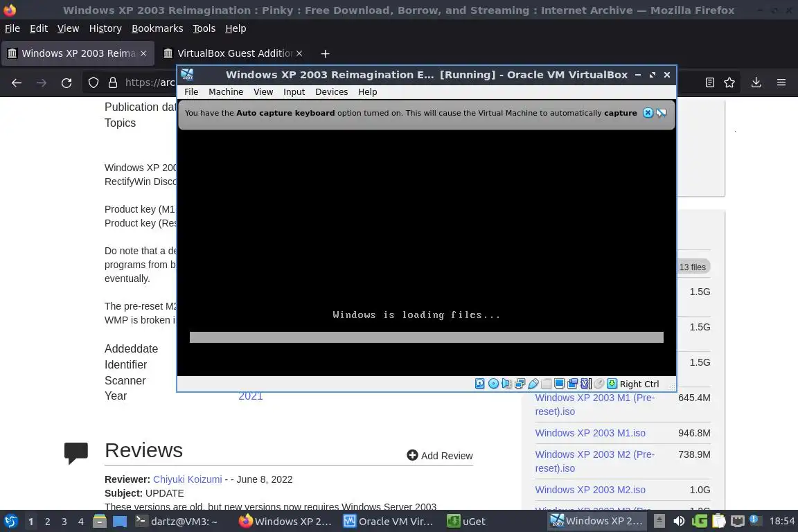This screenshot has width=798, height=532.
Task: Click VirtualBox window icon in title bar
Action: coord(187,75)
